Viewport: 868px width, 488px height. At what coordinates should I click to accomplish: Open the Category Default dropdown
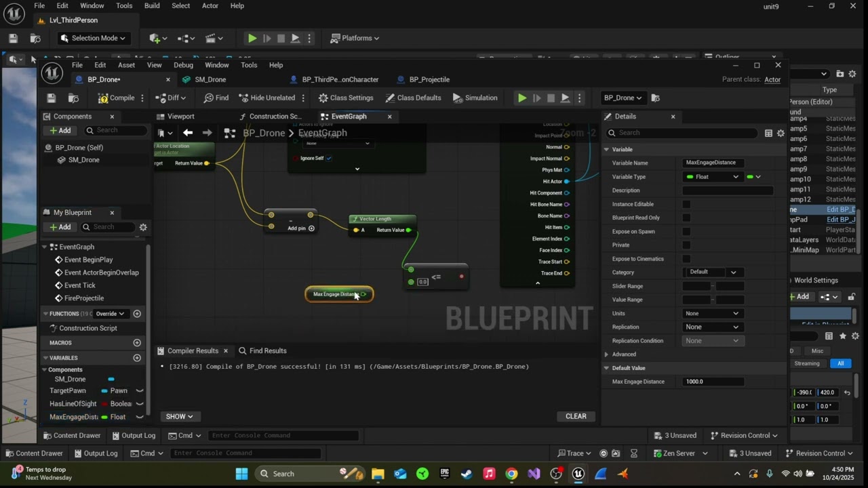[x=713, y=272]
